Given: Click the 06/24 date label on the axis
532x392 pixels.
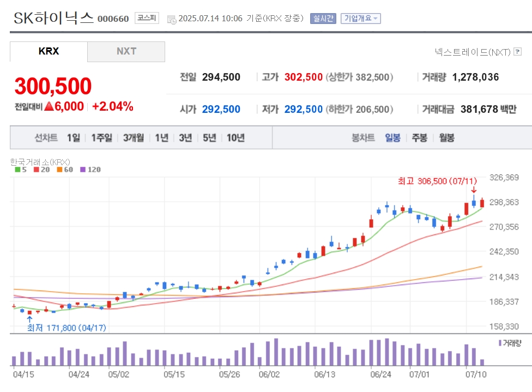Looking at the screenshot, I should click(380, 375).
